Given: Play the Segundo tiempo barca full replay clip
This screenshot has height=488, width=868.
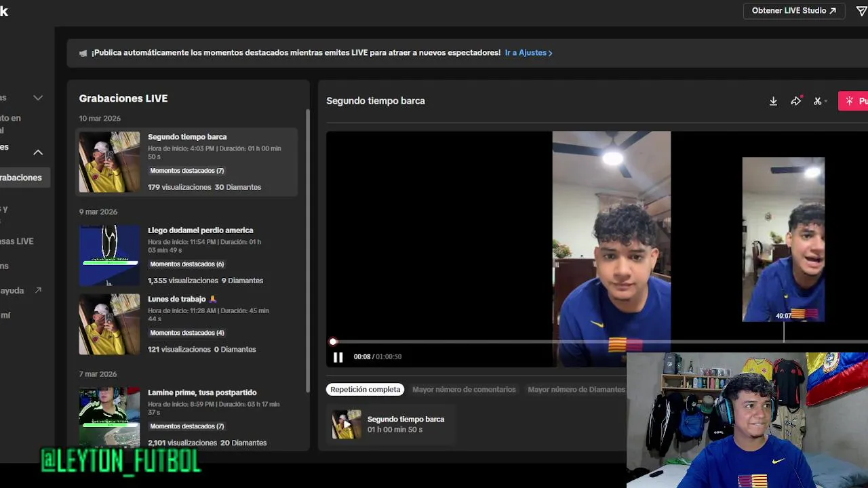Looking at the screenshot, I should click(347, 424).
